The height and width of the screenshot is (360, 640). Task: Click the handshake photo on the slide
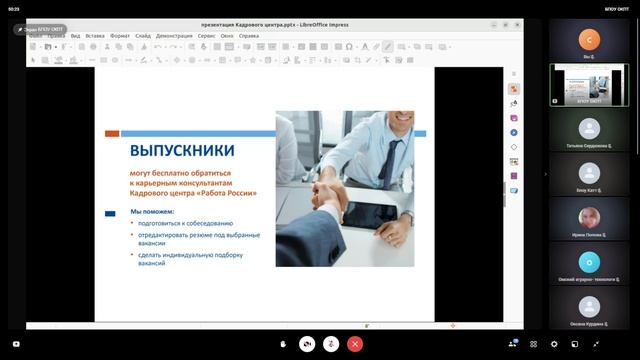pos(345,189)
